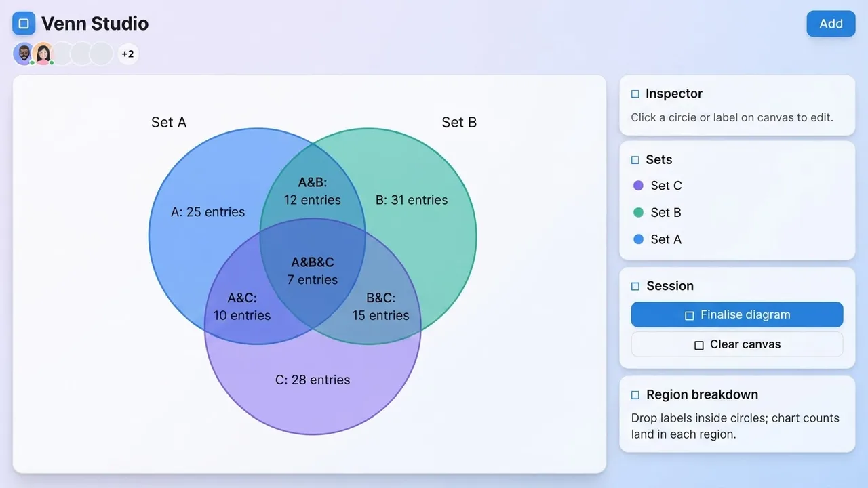The height and width of the screenshot is (488, 868).
Task: Click the Add button
Action: (x=831, y=24)
